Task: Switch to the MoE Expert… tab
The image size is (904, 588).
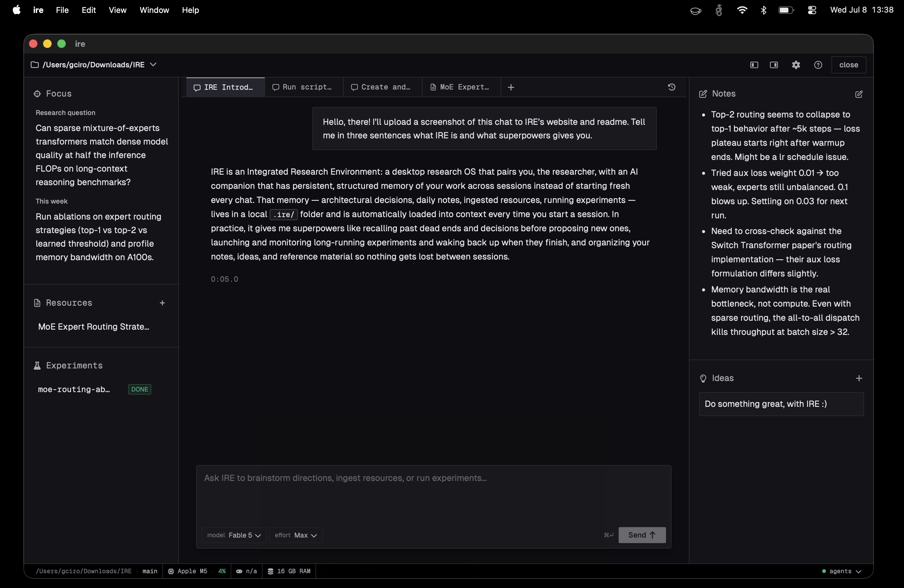Action: 461,87
